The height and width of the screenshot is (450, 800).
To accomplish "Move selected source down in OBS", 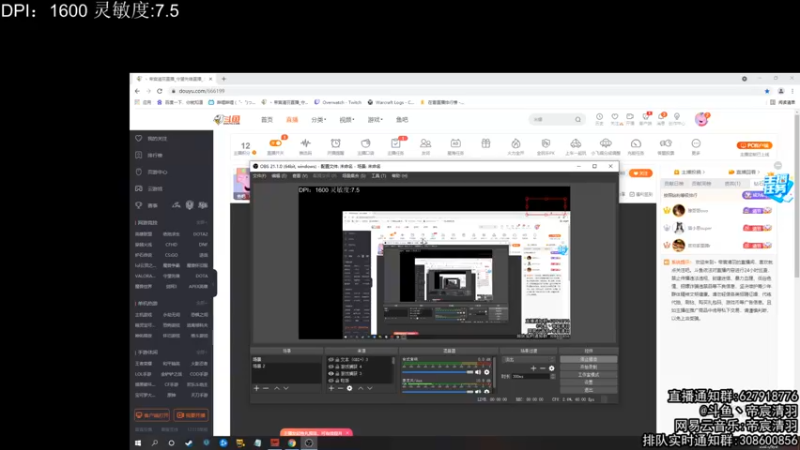I will [x=370, y=388].
